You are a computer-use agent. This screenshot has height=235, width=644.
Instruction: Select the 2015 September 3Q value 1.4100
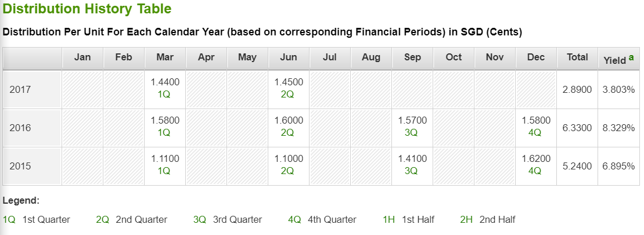[x=412, y=159]
